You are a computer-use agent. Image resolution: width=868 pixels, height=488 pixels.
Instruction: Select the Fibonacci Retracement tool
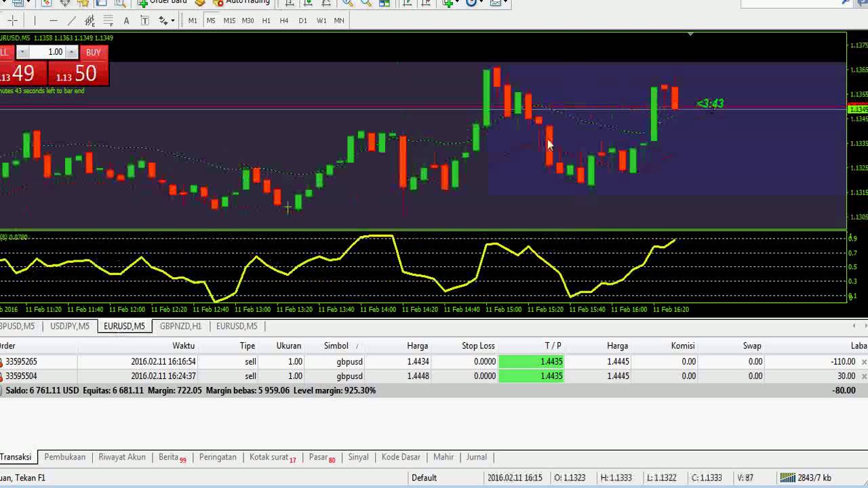[108, 21]
